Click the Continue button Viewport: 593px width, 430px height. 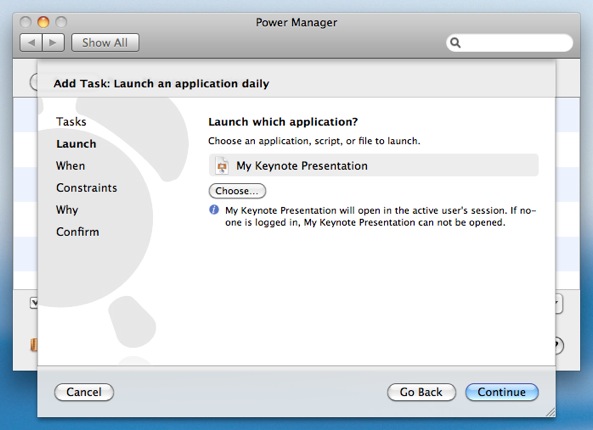click(501, 392)
